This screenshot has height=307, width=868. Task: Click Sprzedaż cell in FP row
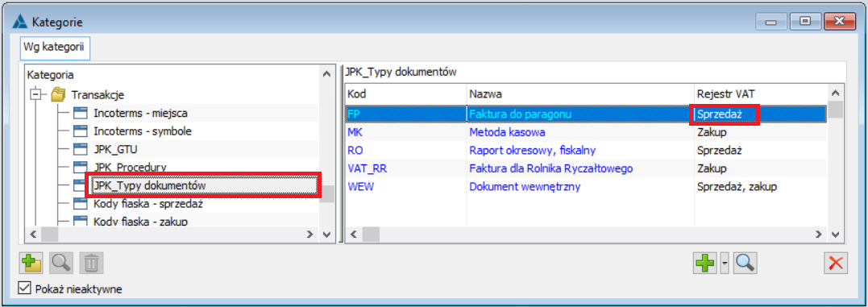click(x=761, y=114)
